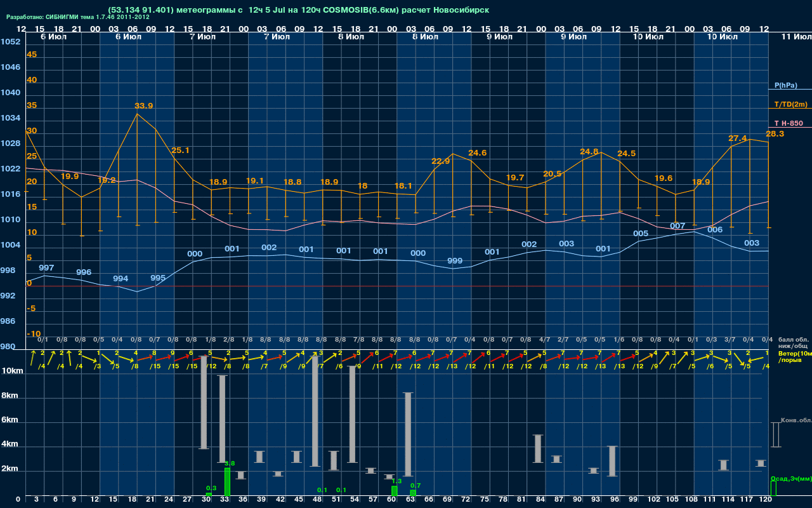The height and width of the screenshot is (508, 812).
Task: Click the -10 temperature scale label
Action: (34, 334)
